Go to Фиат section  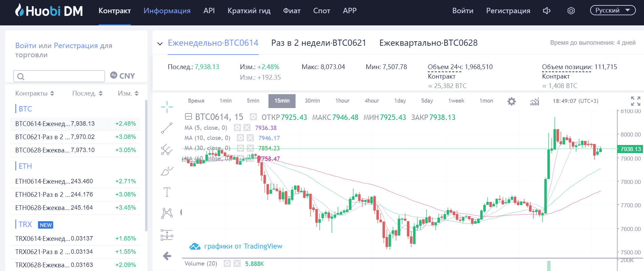tap(292, 11)
